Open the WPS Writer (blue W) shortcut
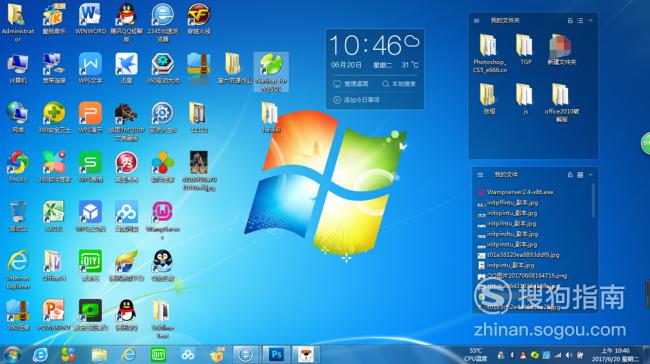 (90, 68)
